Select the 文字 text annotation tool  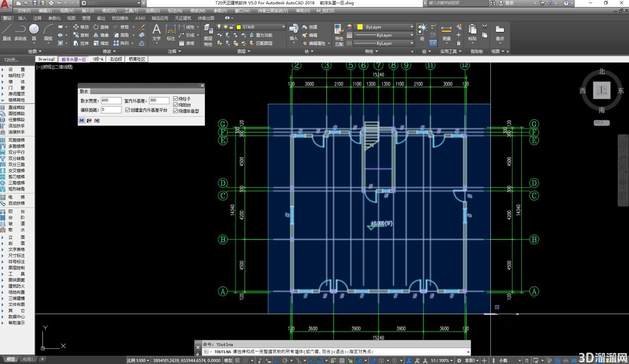[156, 32]
